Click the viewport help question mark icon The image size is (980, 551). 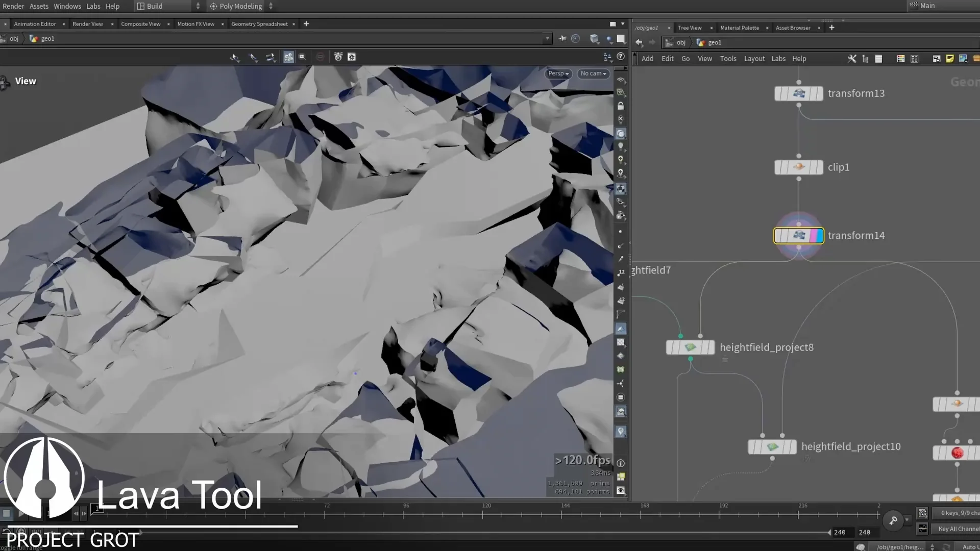pos(621,57)
